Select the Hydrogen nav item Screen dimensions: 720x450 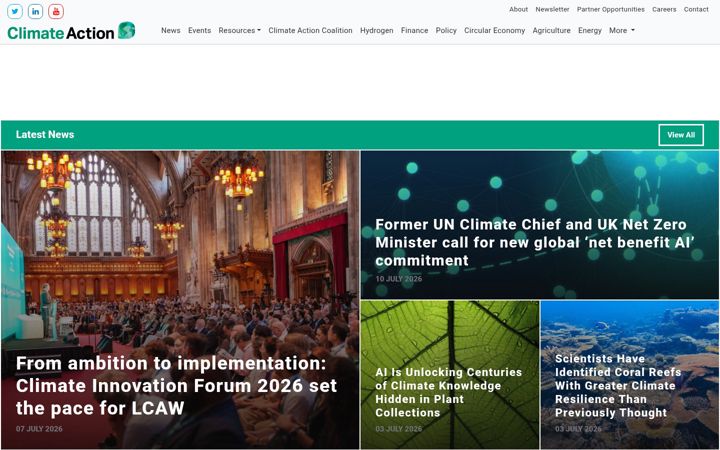pos(377,30)
